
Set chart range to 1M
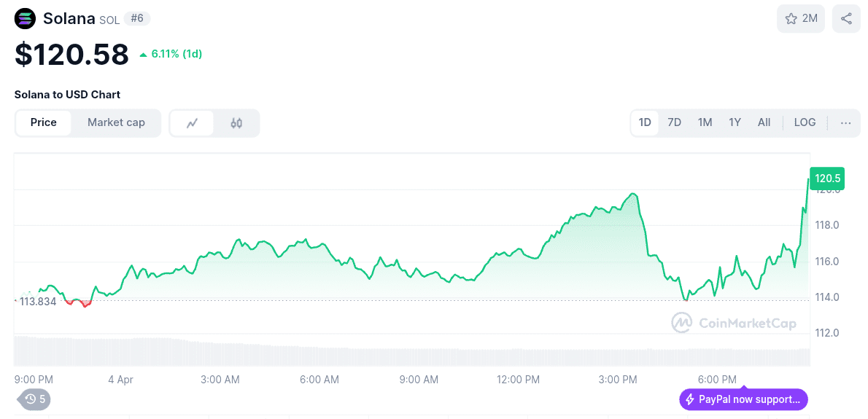(x=705, y=122)
